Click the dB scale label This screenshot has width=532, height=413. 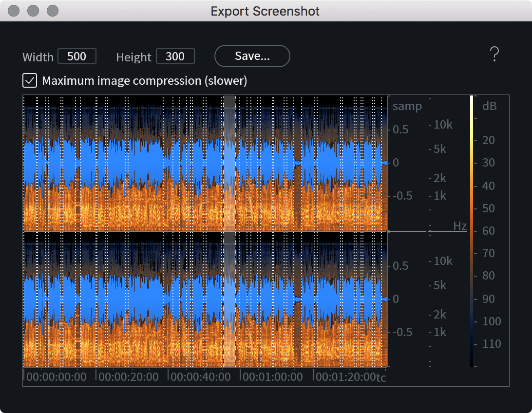click(x=490, y=106)
